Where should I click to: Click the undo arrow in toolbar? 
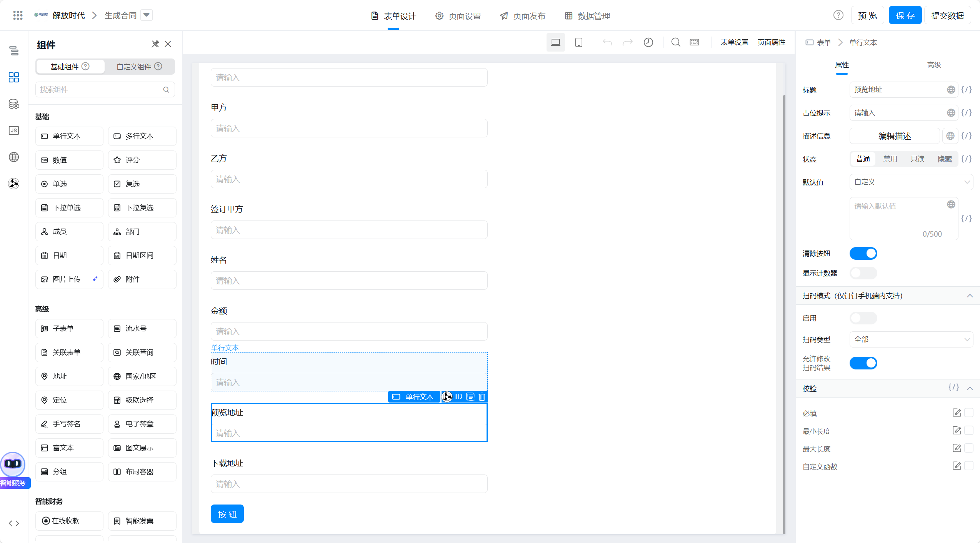[x=607, y=42]
